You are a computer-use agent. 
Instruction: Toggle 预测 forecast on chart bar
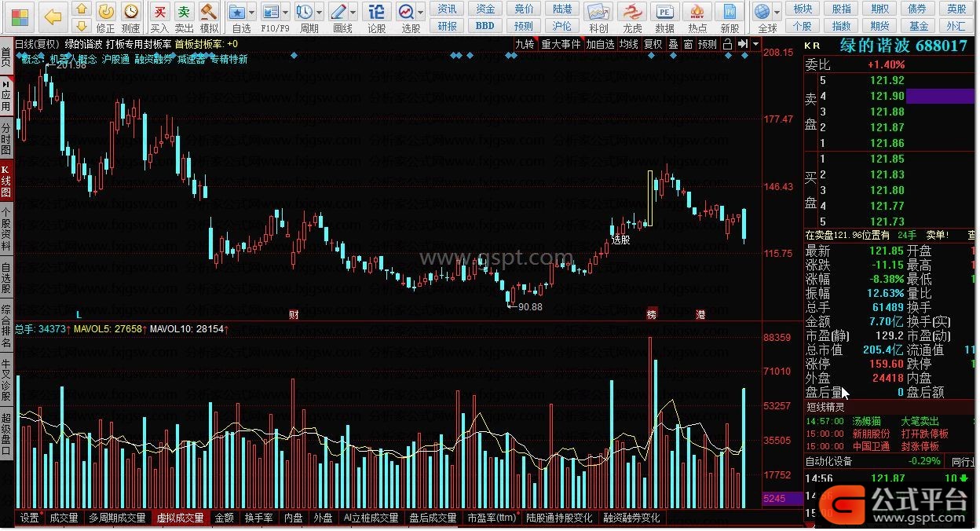coord(708,44)
